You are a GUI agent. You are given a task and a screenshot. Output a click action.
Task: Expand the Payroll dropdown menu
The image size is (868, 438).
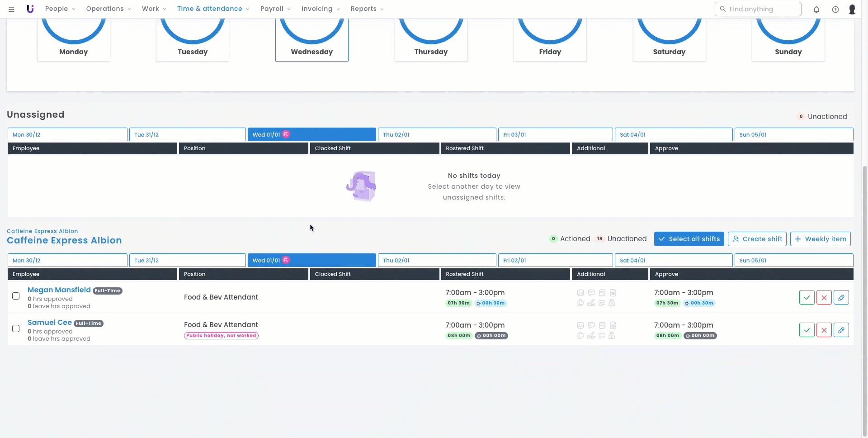coord(275,9)
